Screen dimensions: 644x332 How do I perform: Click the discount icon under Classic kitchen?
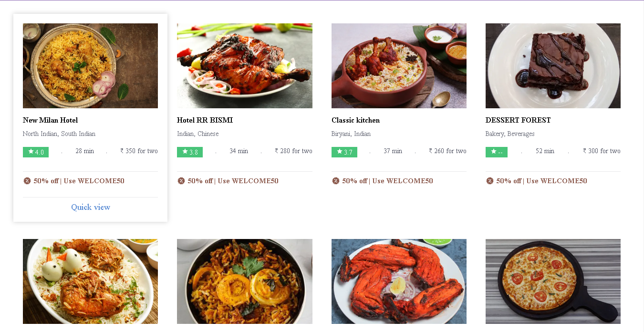[336, 181]
